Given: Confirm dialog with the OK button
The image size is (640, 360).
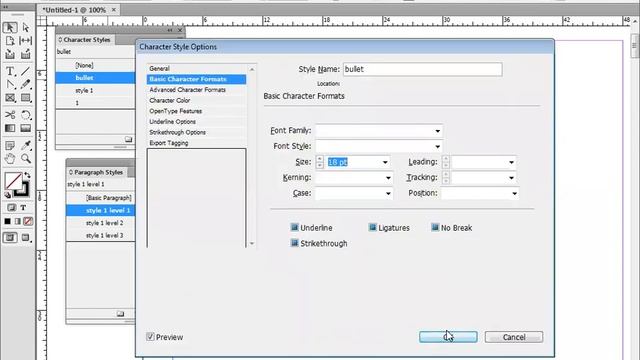Looking at the screenshot, I should tap(448, 337).
